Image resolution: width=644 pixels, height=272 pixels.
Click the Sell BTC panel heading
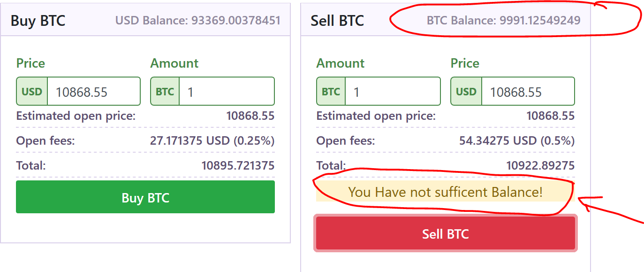pos(337,21)
